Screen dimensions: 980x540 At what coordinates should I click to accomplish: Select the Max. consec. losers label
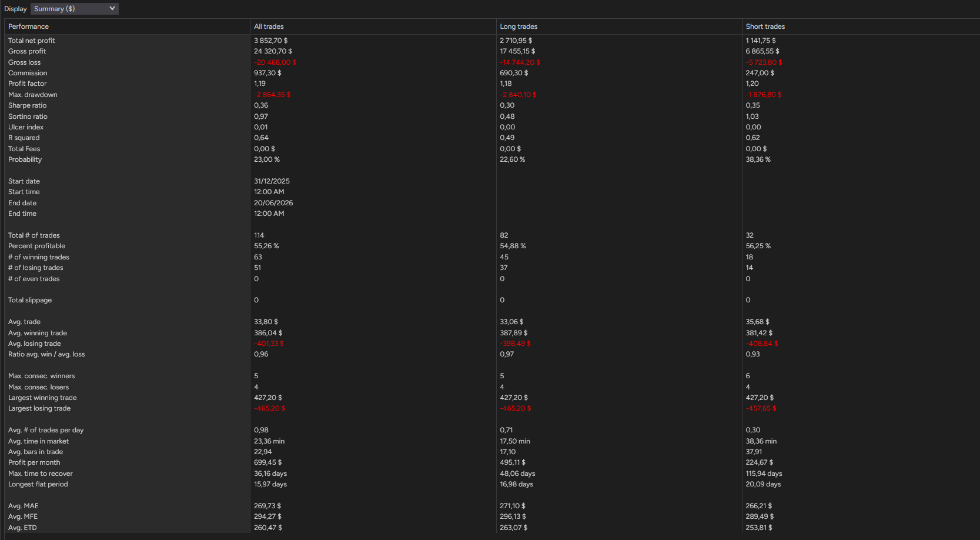coord(39,387)
